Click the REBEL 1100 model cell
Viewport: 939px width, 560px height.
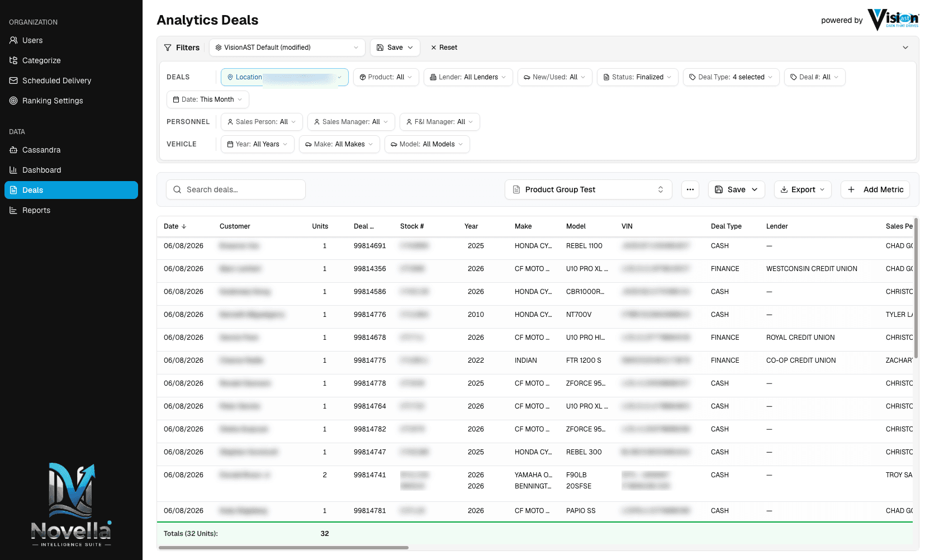584,246
